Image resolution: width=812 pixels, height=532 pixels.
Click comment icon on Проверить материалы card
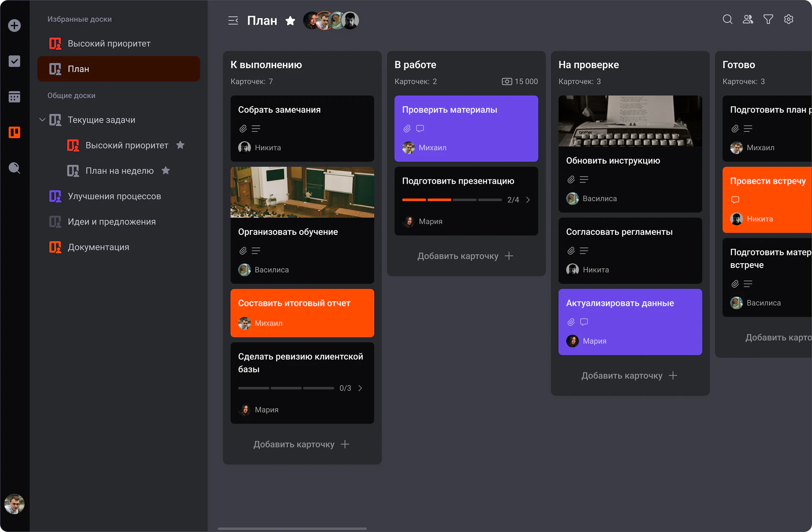coord(420,129)
